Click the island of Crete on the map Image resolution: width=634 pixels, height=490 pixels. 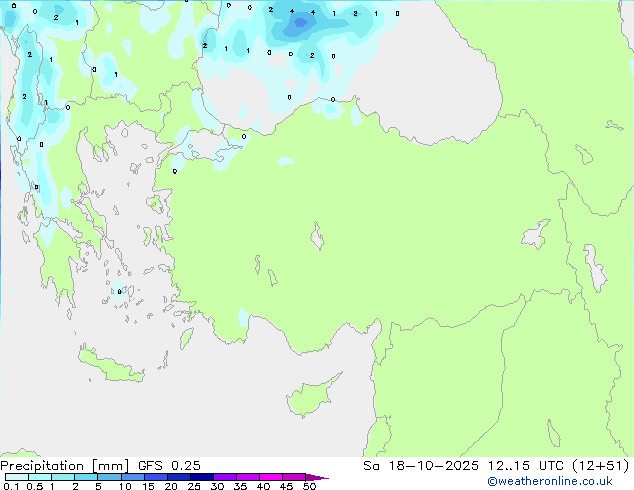coord(109,366)
